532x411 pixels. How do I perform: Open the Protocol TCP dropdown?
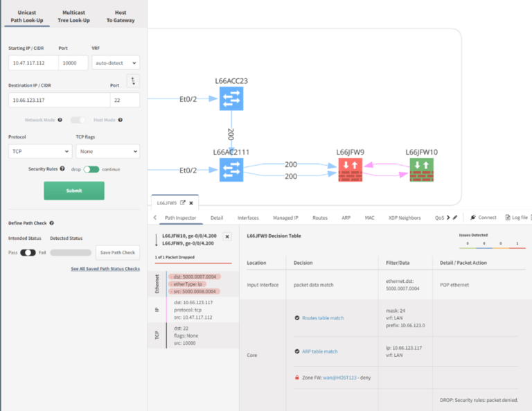(39, 150)
